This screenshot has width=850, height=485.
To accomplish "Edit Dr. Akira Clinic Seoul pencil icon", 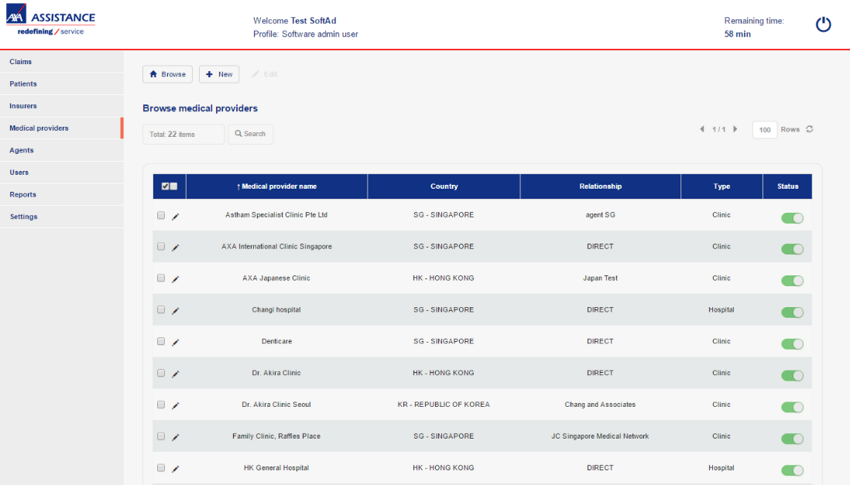I will click(x=175, y=406).
